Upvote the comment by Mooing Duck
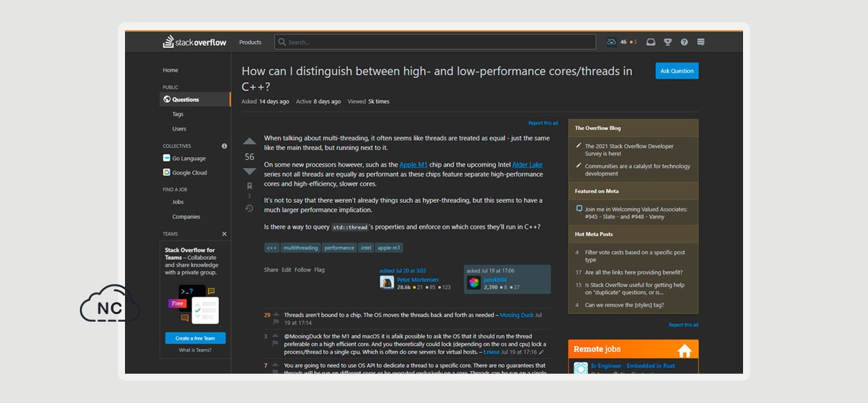 point(276,315)
